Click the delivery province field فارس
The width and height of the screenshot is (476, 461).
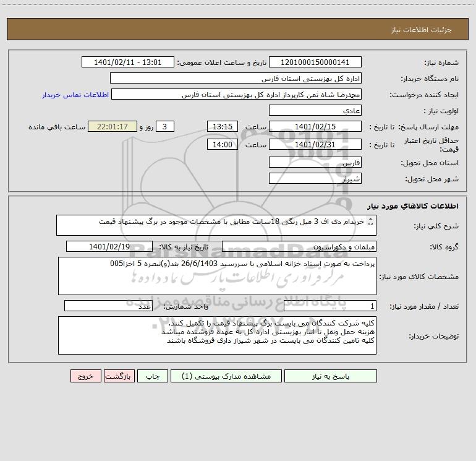coord(315,163)
